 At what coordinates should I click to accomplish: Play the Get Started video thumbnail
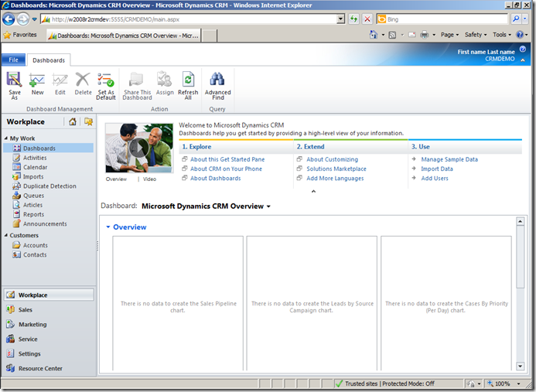pos(138,148)
